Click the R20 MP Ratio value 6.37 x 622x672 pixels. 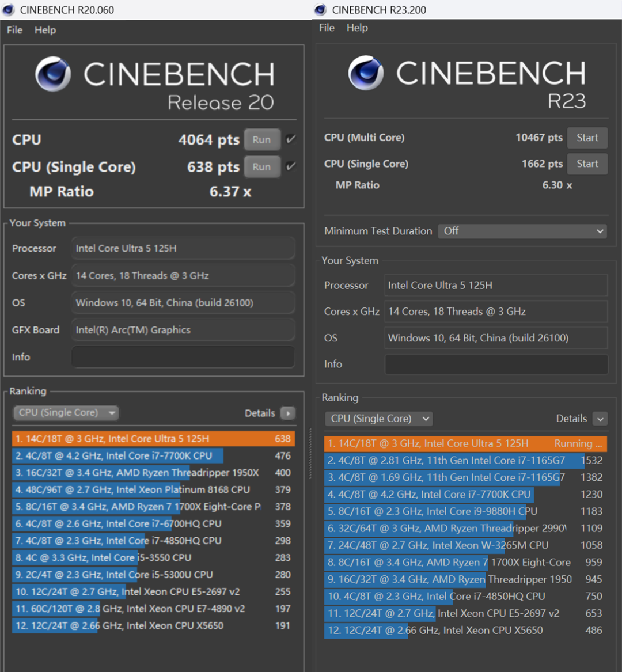pos(230,192)
